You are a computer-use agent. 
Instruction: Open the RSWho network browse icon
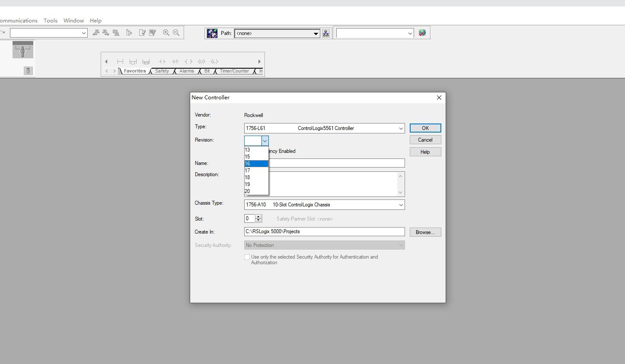(326, 33)
